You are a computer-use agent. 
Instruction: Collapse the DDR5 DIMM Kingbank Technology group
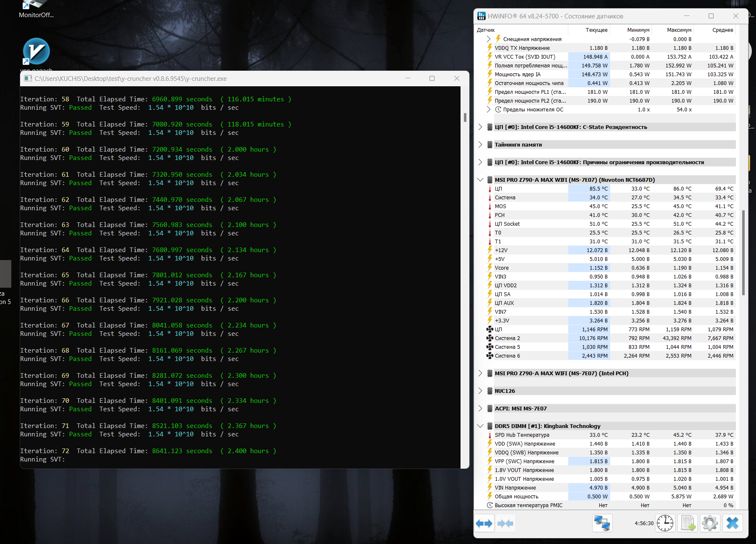(x=480, y=426)
